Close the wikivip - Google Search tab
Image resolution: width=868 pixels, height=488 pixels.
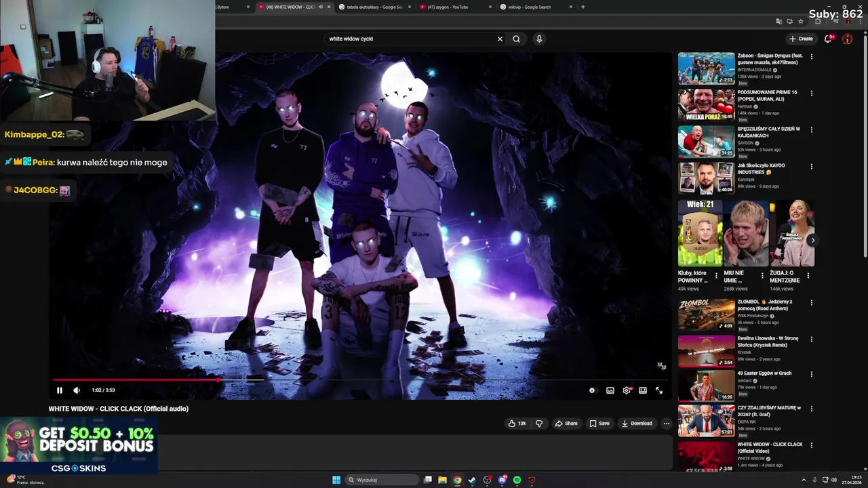tap(571, 7)
